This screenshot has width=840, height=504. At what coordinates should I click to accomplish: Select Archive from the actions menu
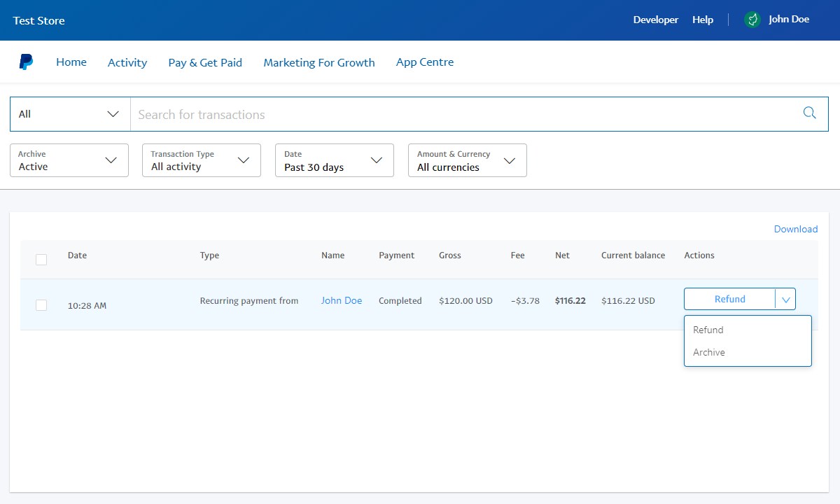[x=709, y=352]
